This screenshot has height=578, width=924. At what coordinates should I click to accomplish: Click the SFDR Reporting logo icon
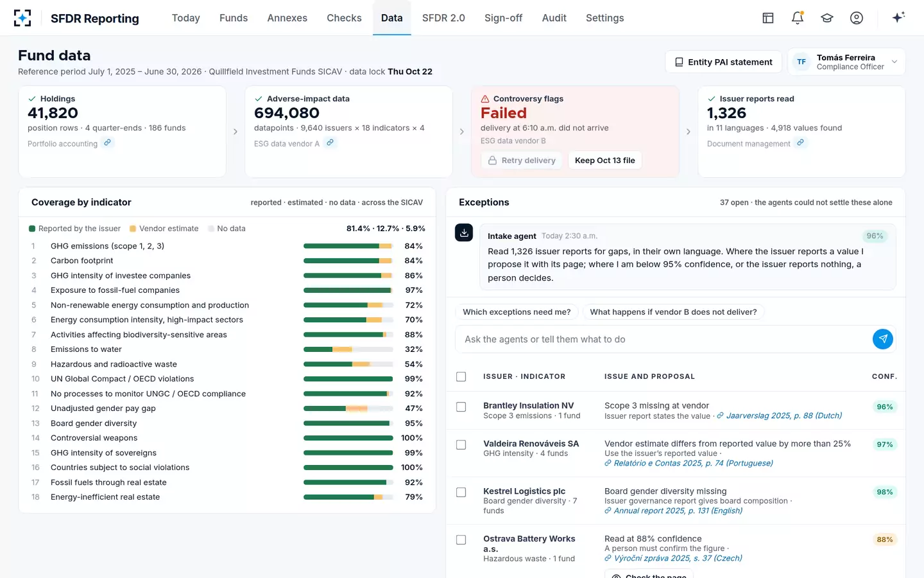22,18
